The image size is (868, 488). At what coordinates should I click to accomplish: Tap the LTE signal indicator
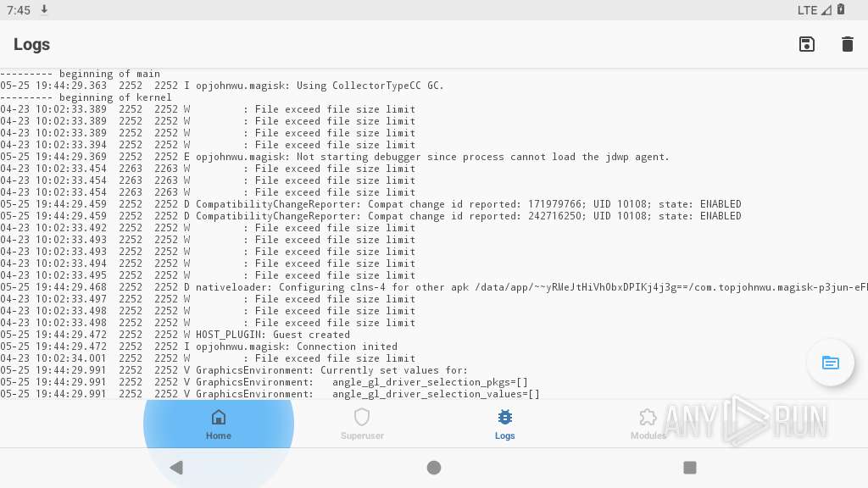[815, 10]
